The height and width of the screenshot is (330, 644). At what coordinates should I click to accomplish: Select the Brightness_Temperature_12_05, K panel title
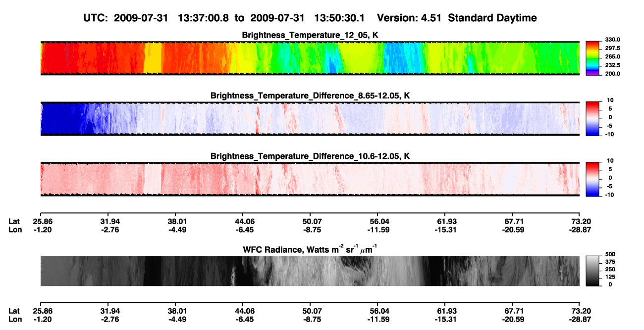(310, 35)
